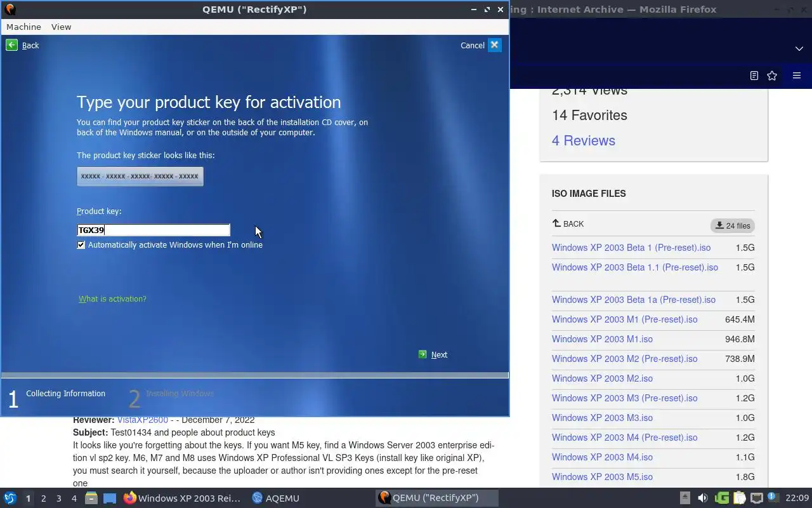Open Windows XP 2003 M1.iso link

pyautogui.click(x=602, y=339)
